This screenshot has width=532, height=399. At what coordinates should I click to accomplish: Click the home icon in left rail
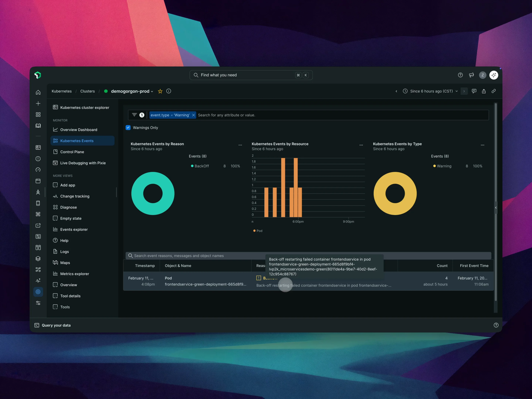tap(38, 92)
